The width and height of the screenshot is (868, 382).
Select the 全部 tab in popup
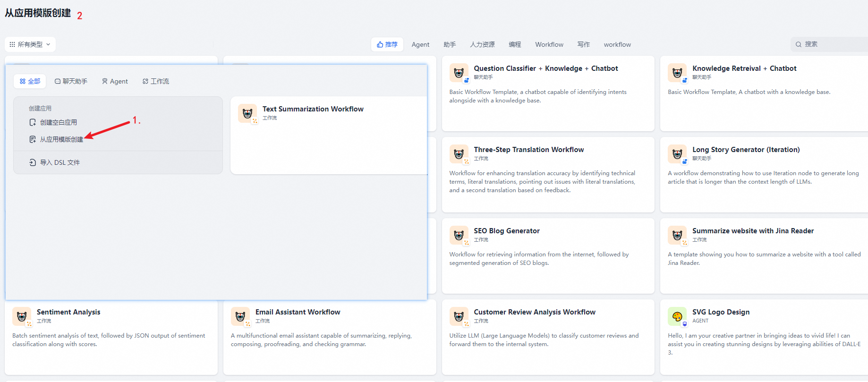click(x=30, y=81)
